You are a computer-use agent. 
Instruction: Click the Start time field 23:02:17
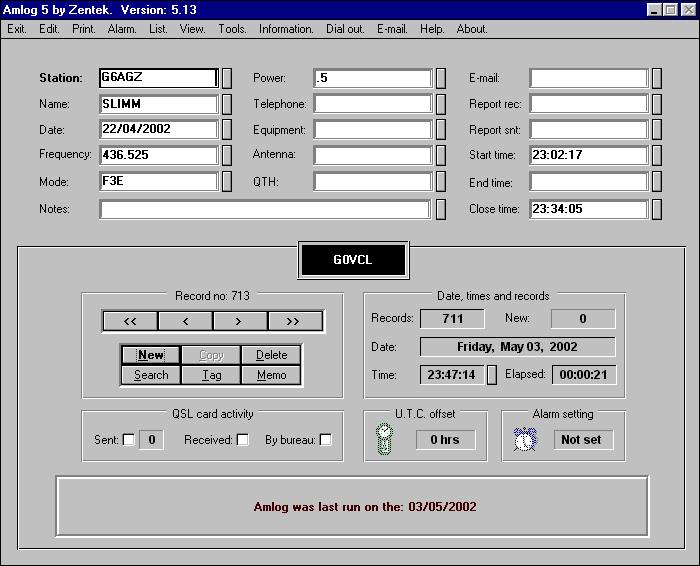(589, 155)
